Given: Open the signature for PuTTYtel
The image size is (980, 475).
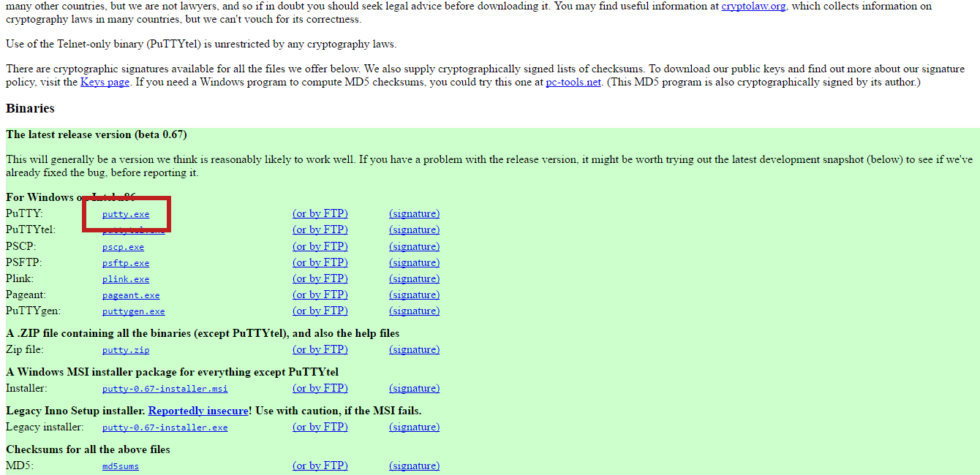Looking at the screenshot, I should click(415, 229).
